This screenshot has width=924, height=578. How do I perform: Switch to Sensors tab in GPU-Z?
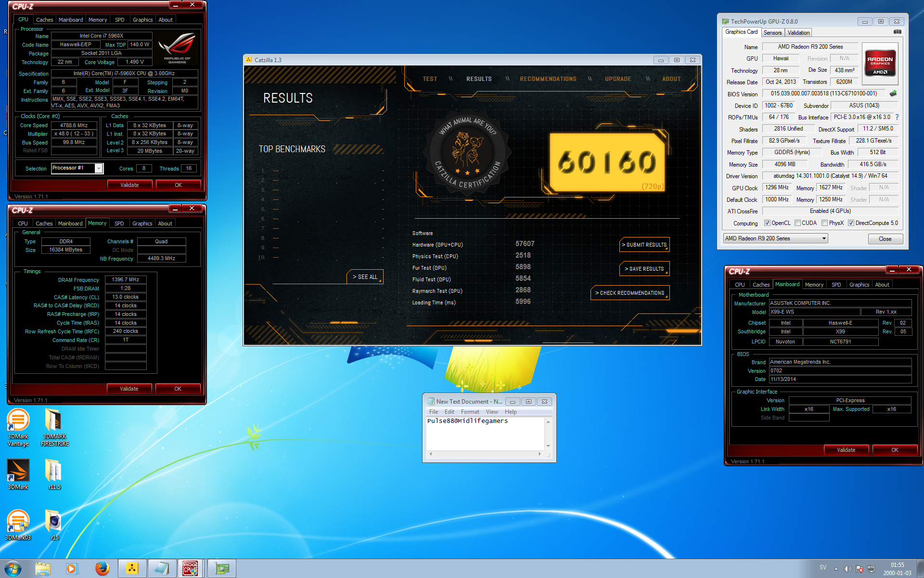click(x=772, y=33)
